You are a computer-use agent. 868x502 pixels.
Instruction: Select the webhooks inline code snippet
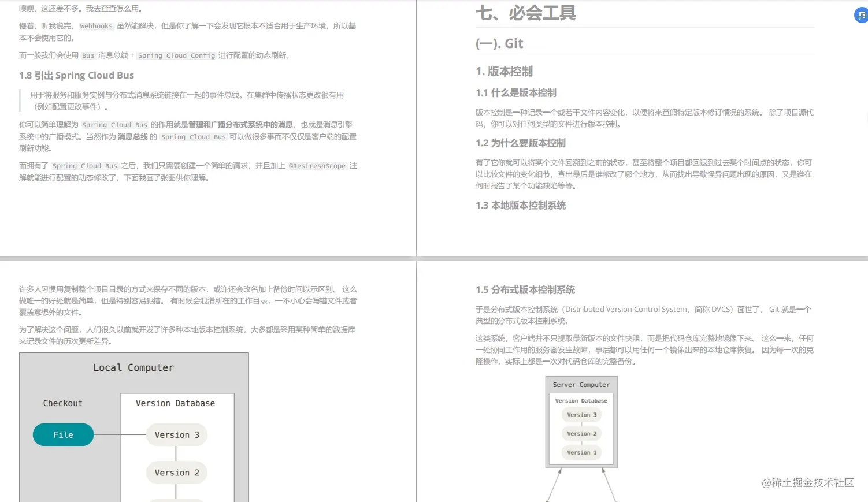(96, 26)
